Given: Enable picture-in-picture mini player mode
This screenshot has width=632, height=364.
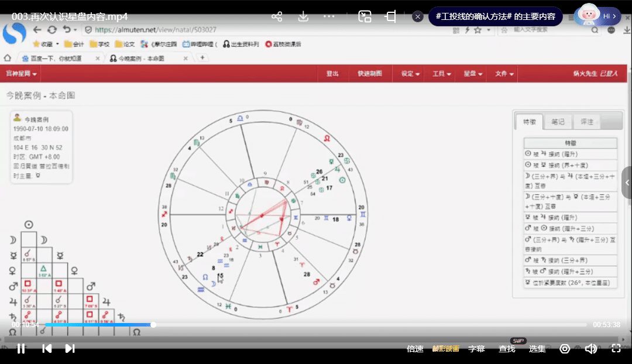Looking at the screenshot, I should point(365,16).
